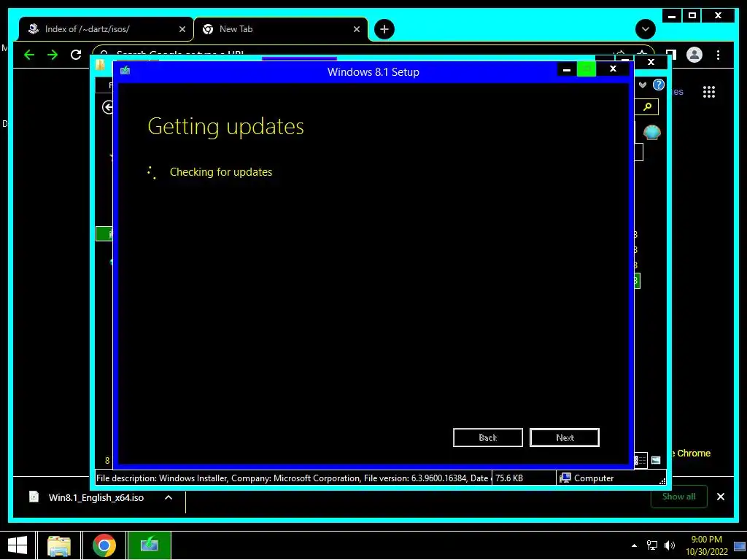
Task: Show hidden tray icons arrow
Action: click(x=634, y=545)
